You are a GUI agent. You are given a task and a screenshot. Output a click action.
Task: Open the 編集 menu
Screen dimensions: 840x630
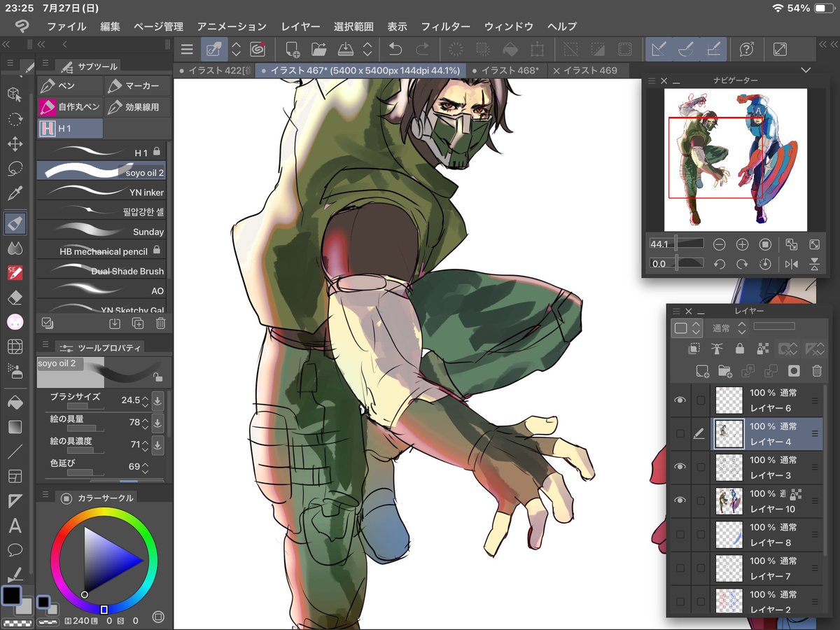point(110,26)
